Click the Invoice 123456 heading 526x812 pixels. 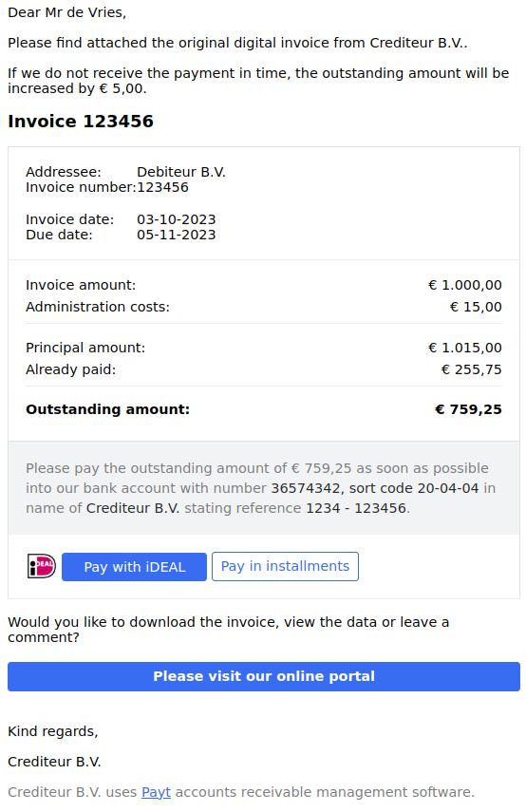tap(81, 122)
